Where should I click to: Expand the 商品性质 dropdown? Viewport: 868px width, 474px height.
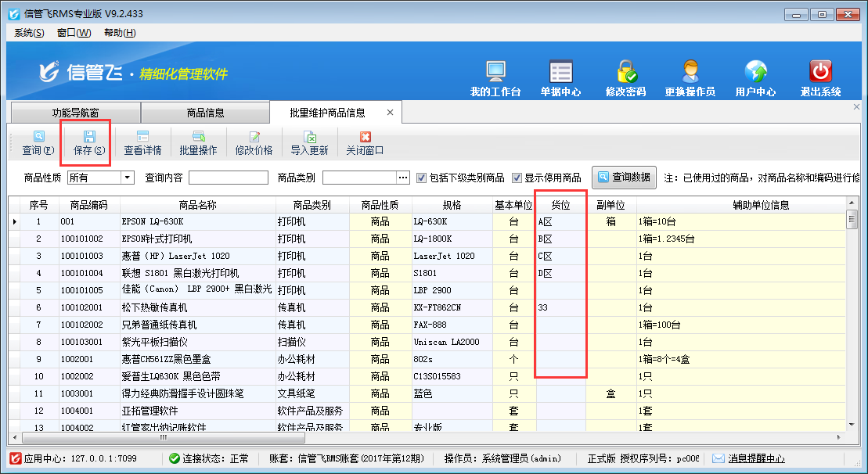coord(128,178)
